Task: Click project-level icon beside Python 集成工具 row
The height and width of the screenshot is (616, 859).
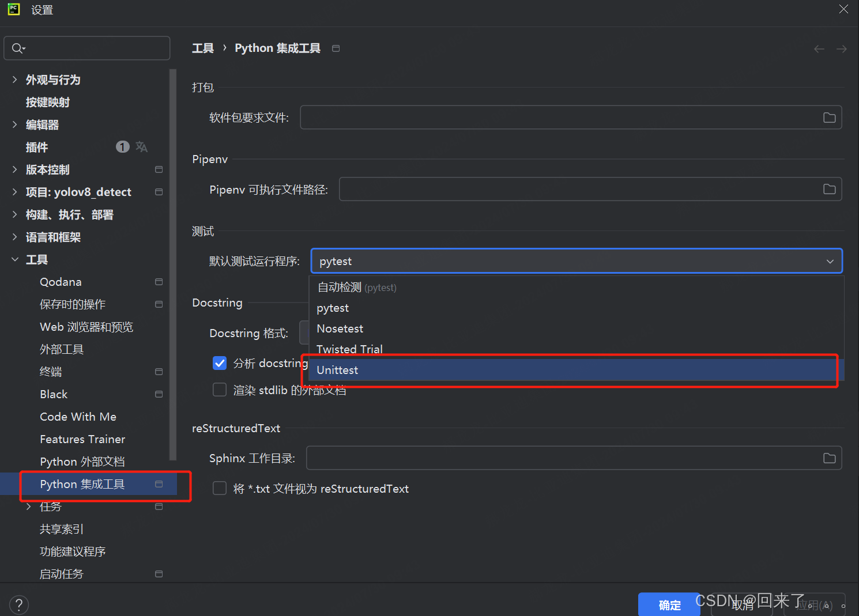Action: (x=159, y=484)
